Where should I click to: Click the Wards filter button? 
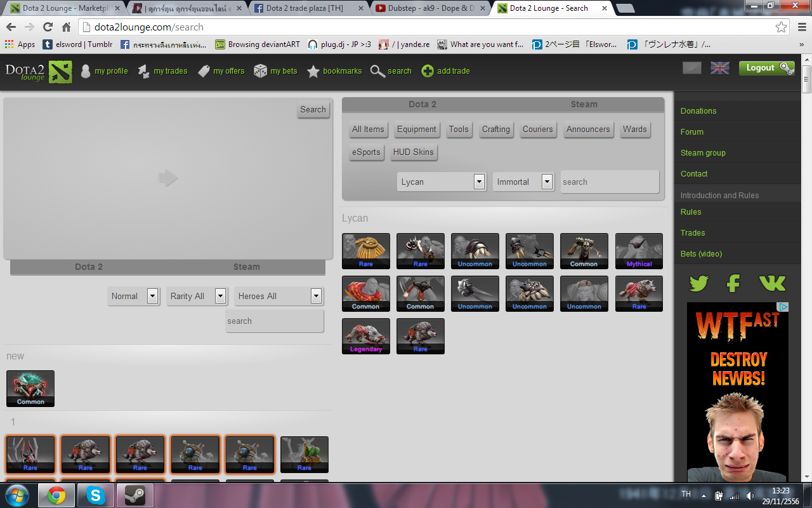pyautogui.click(x=635, y=130)
